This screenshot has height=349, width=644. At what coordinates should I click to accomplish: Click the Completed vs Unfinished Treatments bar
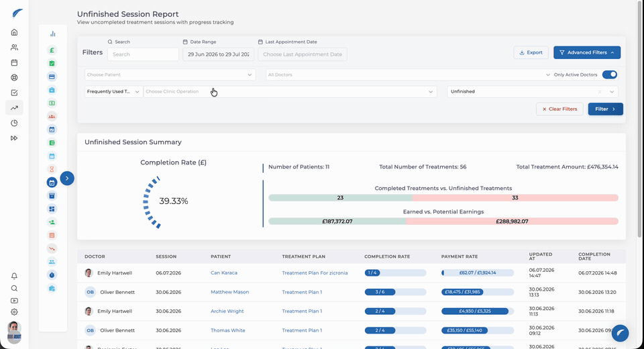coord(443,198)
